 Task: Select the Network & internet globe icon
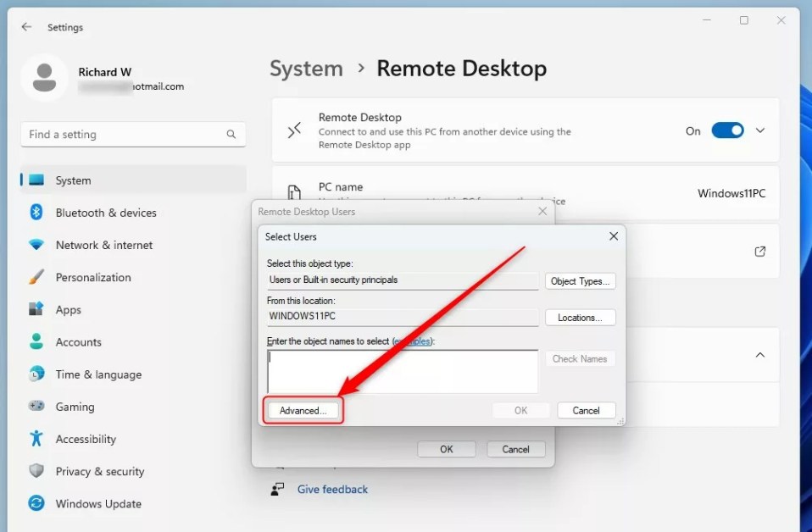pyautogui.click(x=35, y=245)
